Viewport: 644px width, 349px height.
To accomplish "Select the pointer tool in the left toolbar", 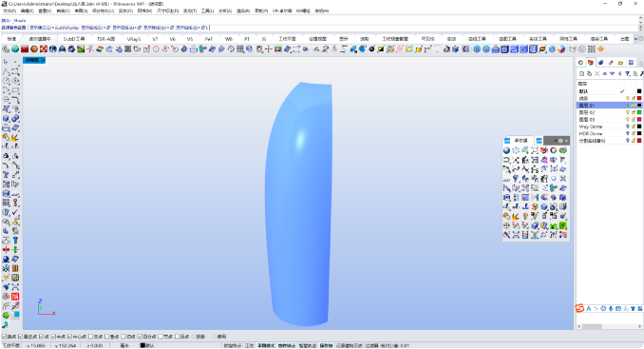I will tap(6, 62).
